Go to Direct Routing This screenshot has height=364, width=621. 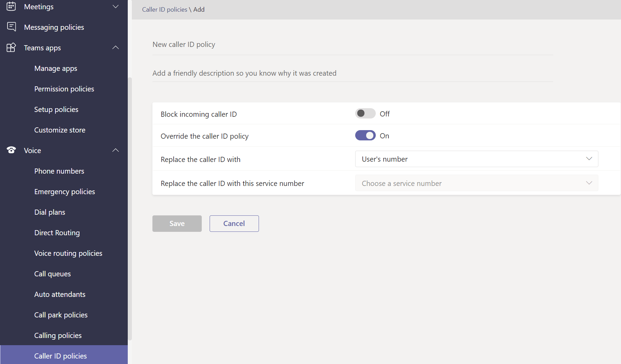click(57, 233)
